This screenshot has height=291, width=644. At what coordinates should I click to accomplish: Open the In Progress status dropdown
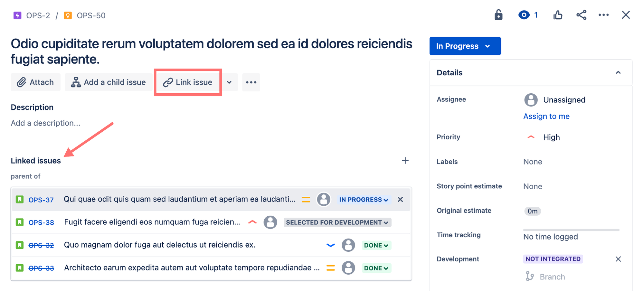(465, 46)
